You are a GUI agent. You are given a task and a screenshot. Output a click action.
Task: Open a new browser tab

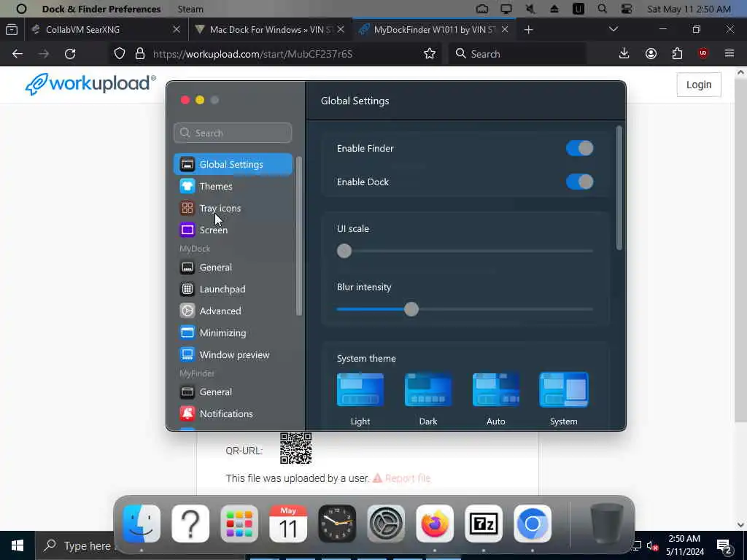coord(528,29)
